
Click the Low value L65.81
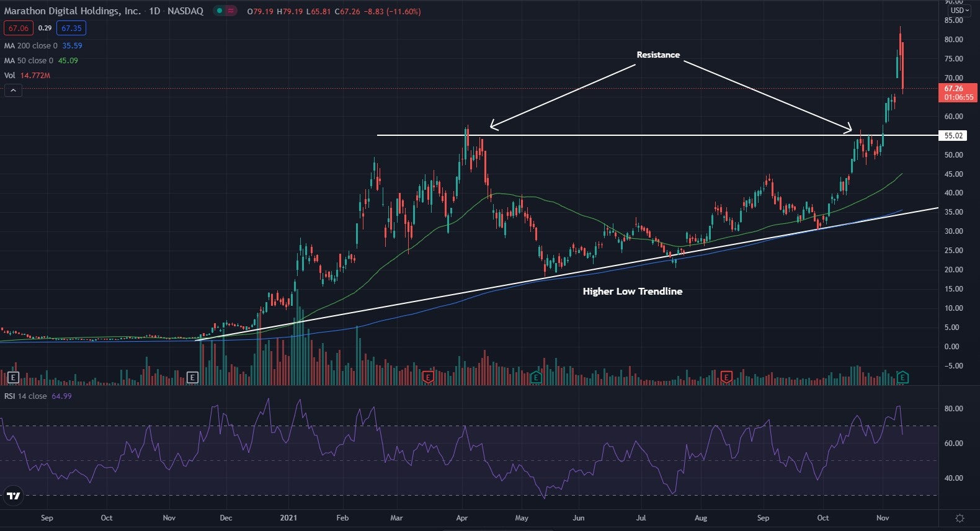[319, 11]
